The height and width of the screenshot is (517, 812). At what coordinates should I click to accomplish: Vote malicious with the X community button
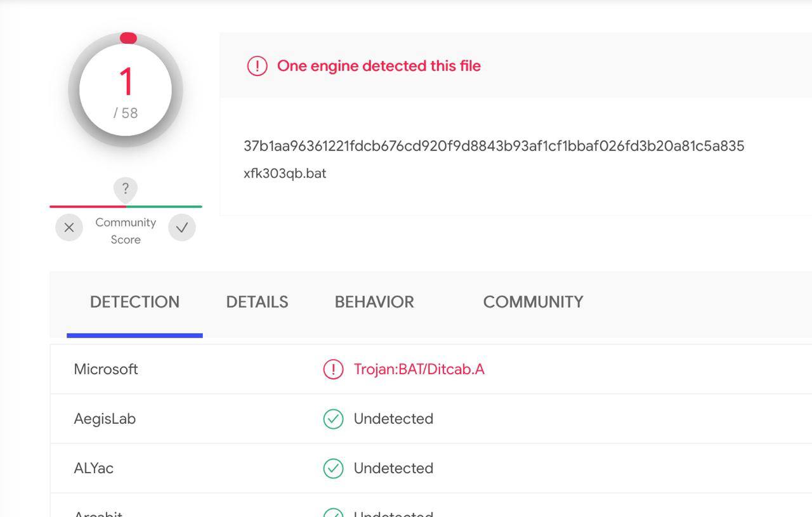(69, 228)
